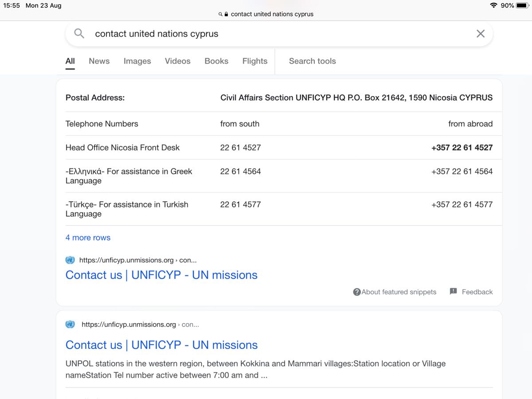Open featured snippet Contact us UNFICYP link
This screenshot has width=532, height=399.
pyautogui.click(x=161, y=275)
